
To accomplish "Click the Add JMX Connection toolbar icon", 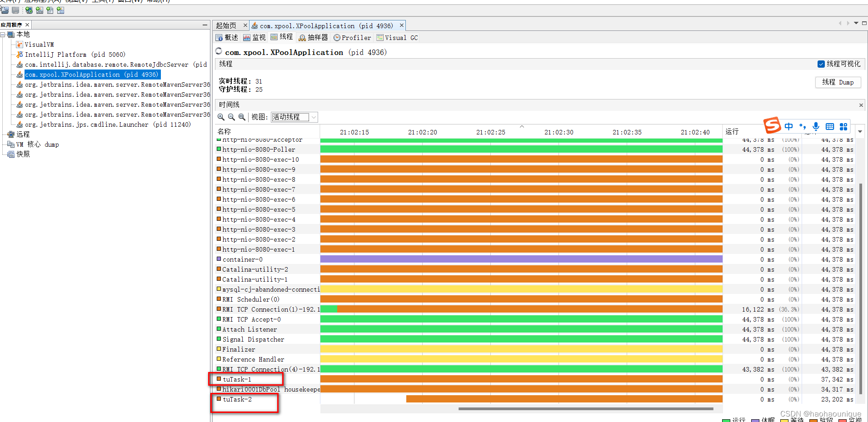I will [40, 10].
